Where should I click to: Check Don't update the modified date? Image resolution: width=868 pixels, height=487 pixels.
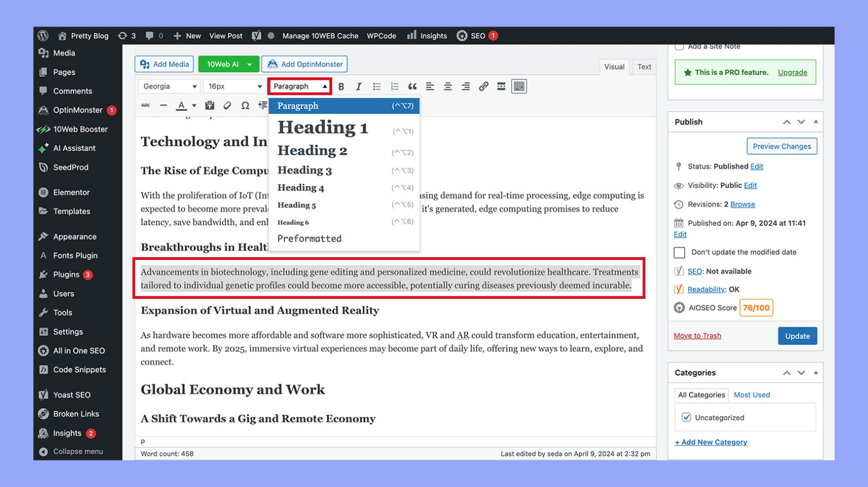coord(679,253)
